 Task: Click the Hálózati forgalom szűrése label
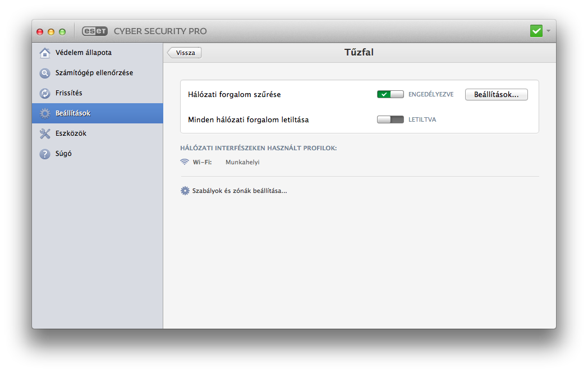point(235,94)
